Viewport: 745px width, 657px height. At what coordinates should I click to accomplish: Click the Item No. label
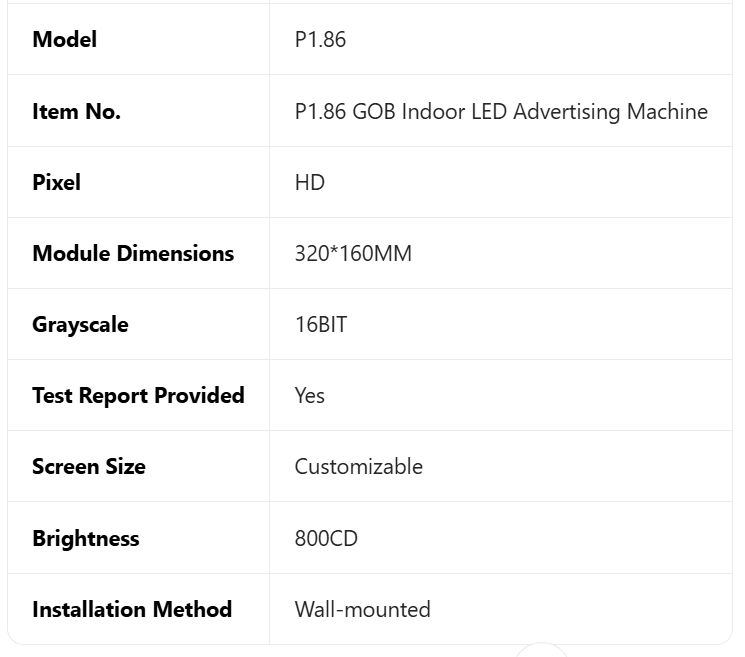[x=76, y=112]
